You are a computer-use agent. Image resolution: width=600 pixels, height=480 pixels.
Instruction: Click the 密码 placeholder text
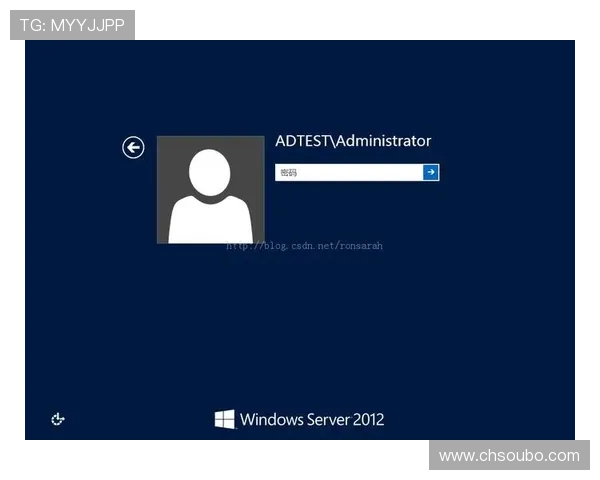[289, 173]
